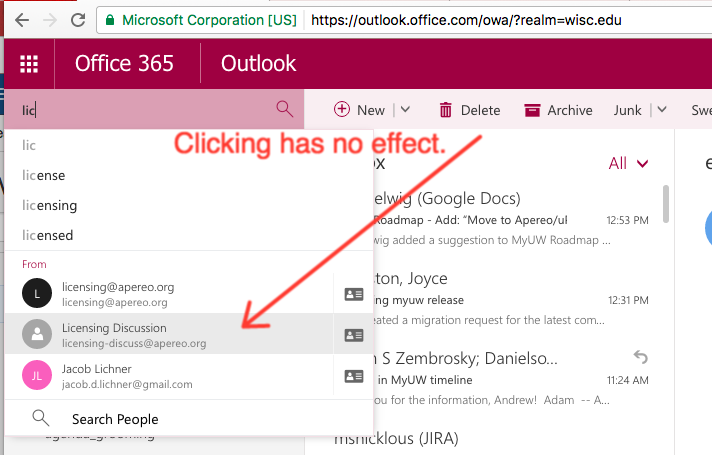
Task: Select the 'license' search suggestion
Action: point(44,175)
